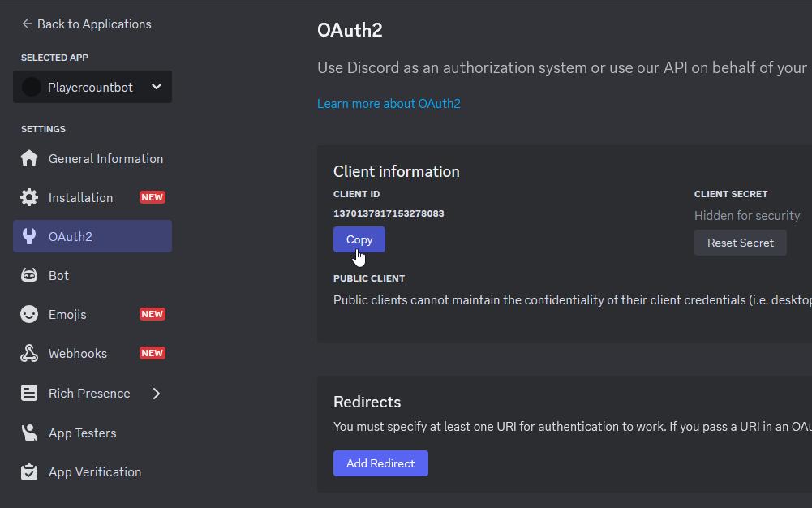
Task: Click the Bot robot face icon
Action: point(29,276)
